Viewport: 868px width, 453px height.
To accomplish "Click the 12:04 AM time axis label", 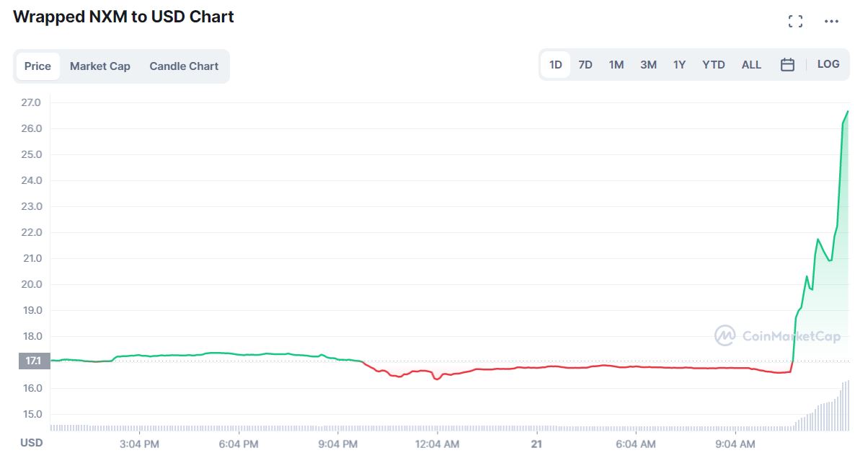I will click(437, 444).
